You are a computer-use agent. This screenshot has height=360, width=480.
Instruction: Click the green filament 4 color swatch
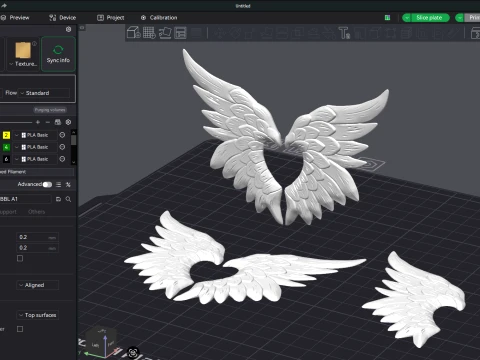click(x=6, y=147)
